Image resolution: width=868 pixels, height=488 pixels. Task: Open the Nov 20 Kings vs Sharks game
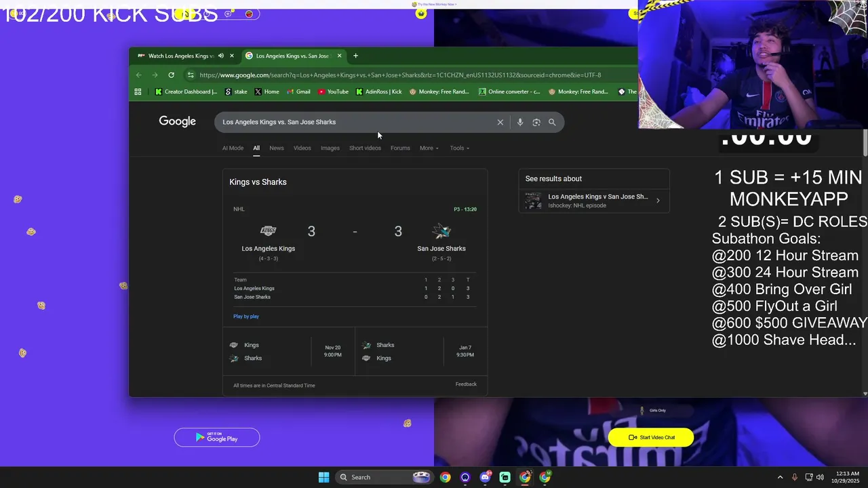tap(289, 352)
